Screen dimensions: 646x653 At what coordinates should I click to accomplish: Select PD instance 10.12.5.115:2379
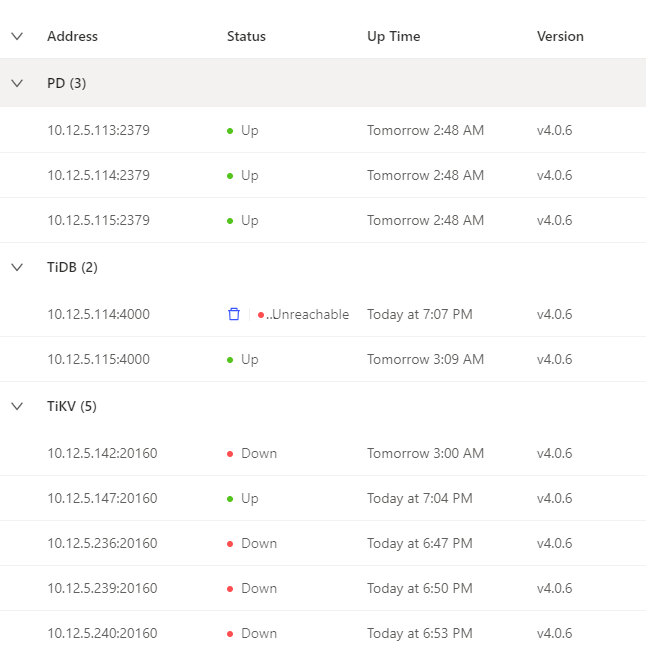(x=98, y=220)
